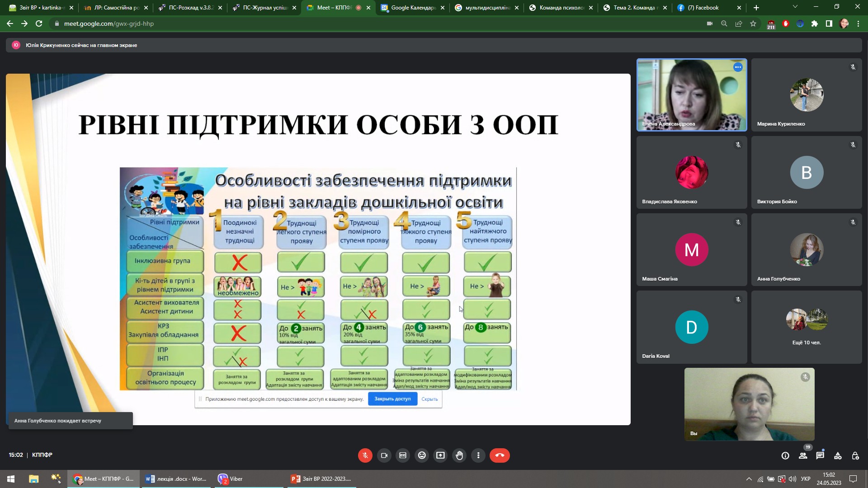Open Word лекція .docx taskbar item
The image size is (868, 488).
pos(176,479)
